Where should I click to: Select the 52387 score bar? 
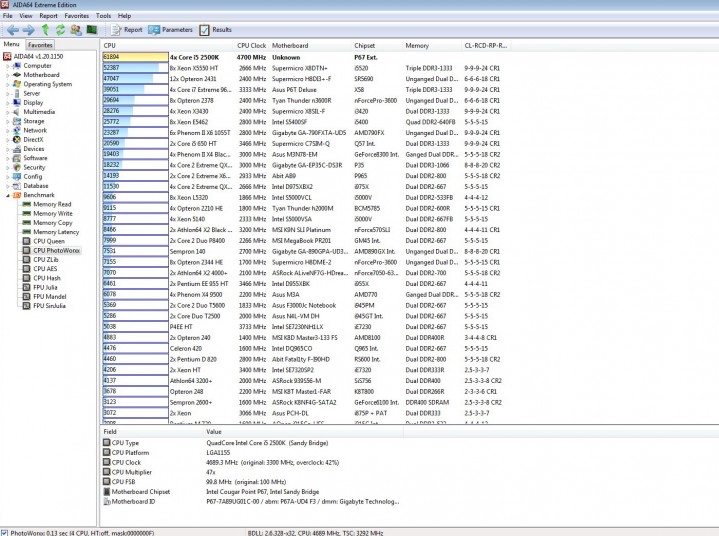[136, 68]
